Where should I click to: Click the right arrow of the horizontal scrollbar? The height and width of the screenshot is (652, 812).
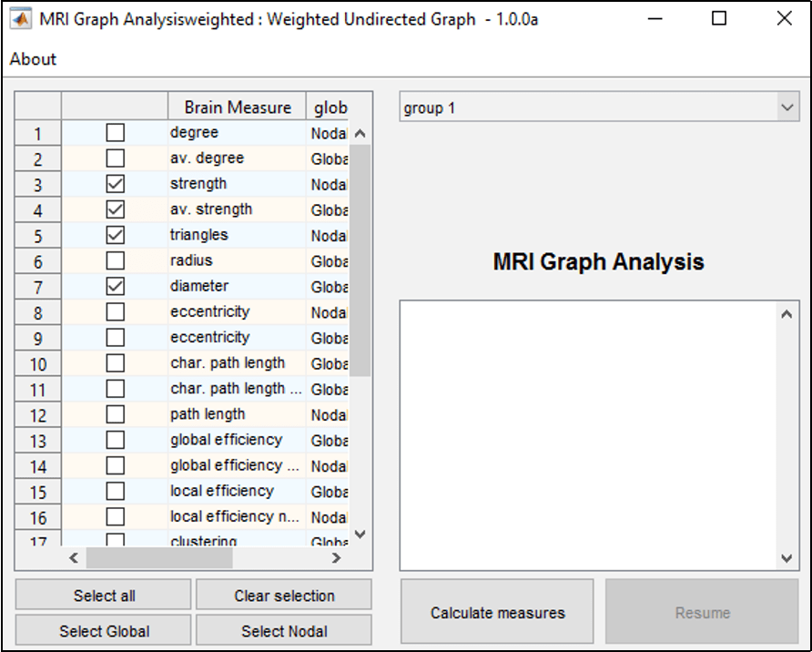coord(335,557)
